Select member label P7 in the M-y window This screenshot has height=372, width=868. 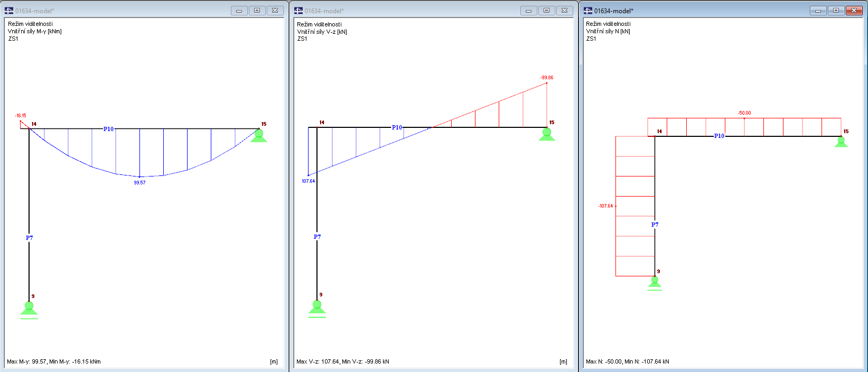pos(29,238)
